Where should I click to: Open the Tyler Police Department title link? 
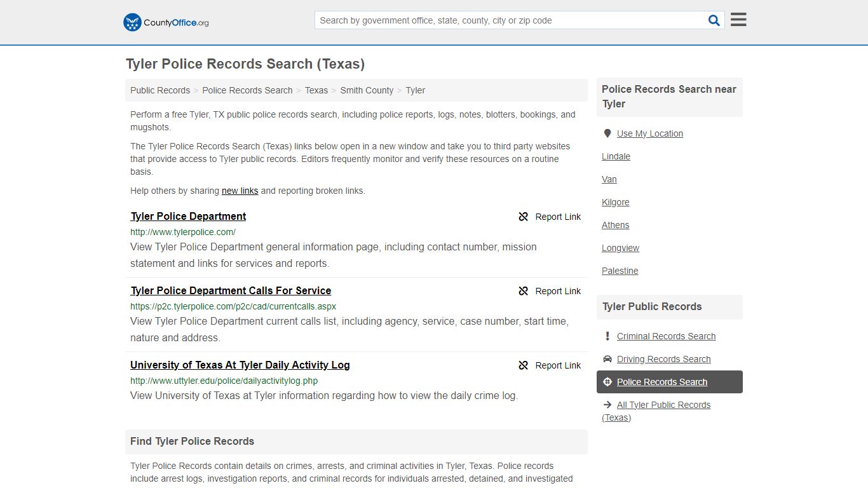tap(188, 216)
